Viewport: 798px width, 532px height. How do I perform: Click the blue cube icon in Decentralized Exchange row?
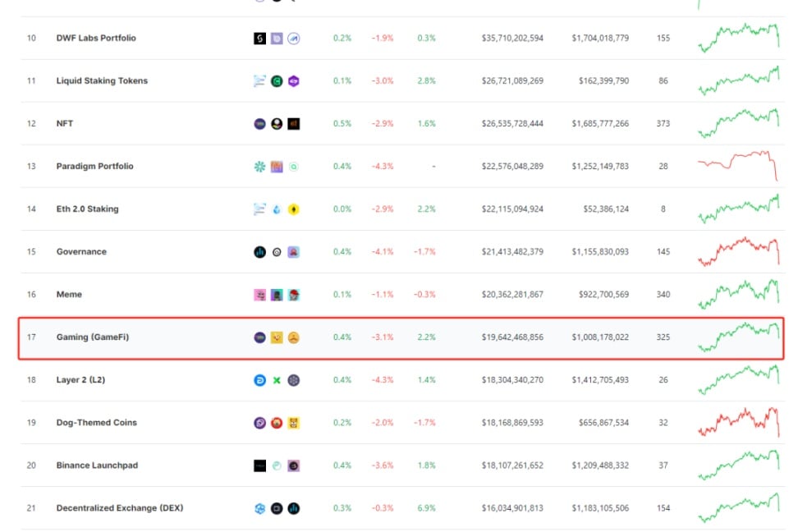pyautogui.click(x=259, y=508)
